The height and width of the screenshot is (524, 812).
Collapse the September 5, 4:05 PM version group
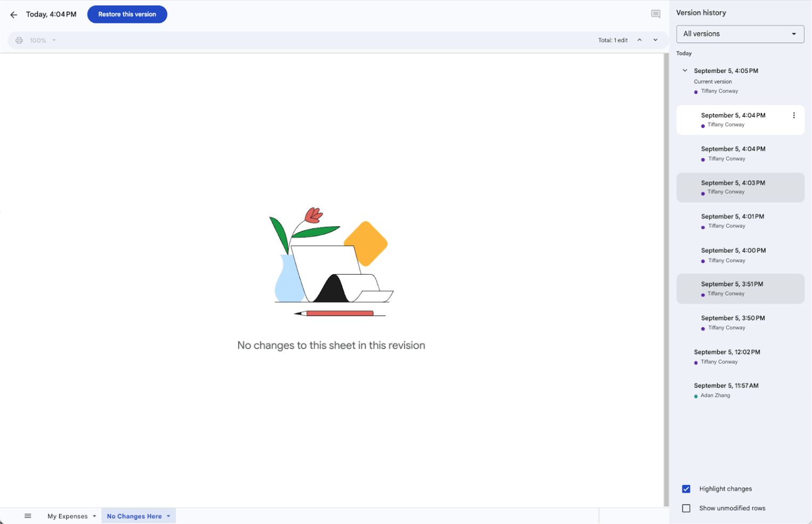(685, 70)
